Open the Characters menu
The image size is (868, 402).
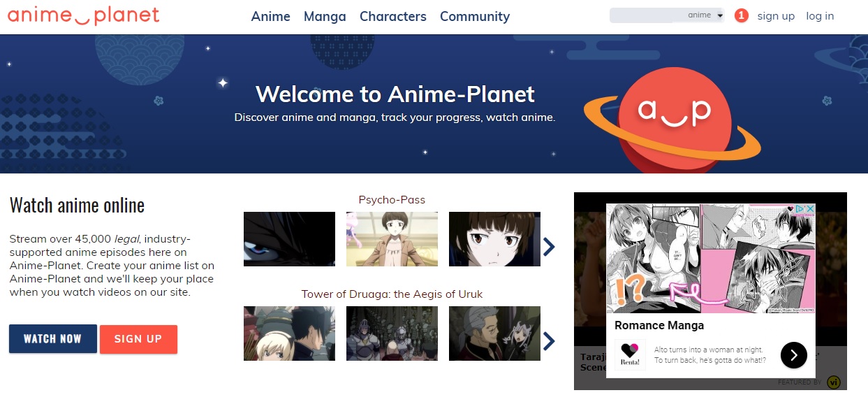pyautogui.click(x=392, y=16)
